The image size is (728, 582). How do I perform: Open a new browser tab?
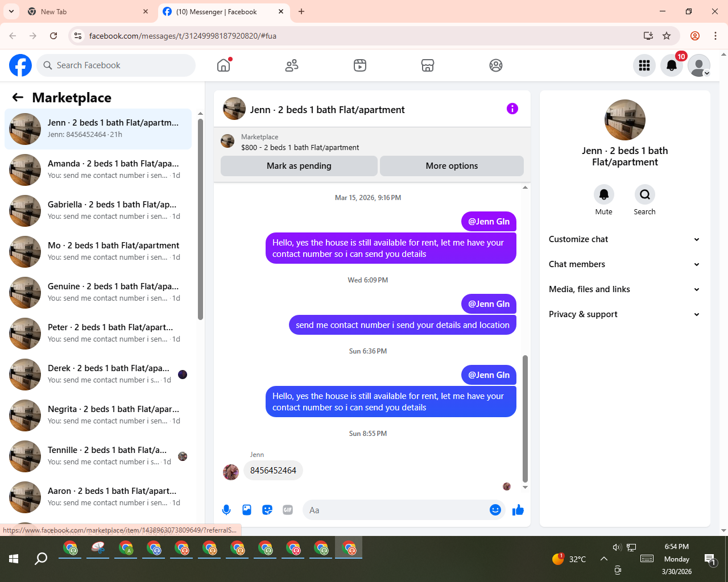pos(301,11)
